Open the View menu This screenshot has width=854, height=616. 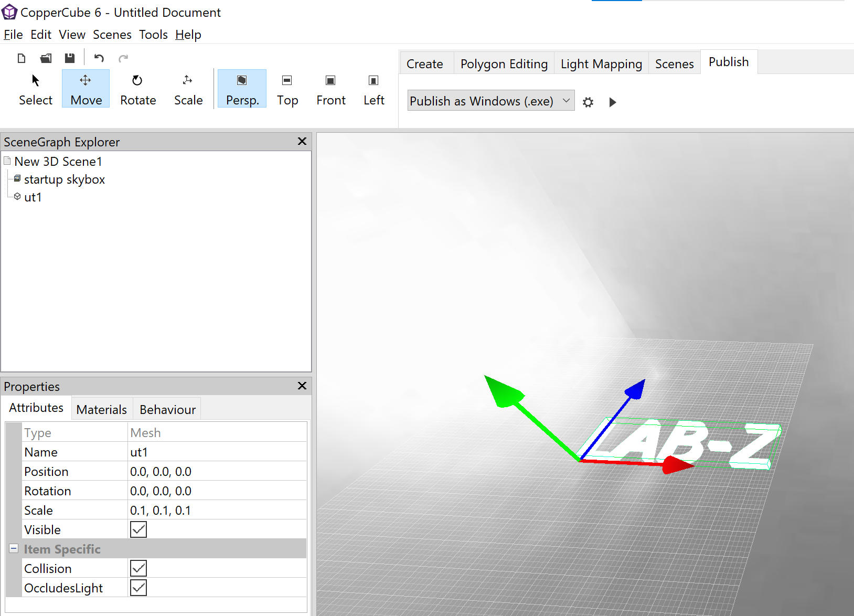coord(72,35)
